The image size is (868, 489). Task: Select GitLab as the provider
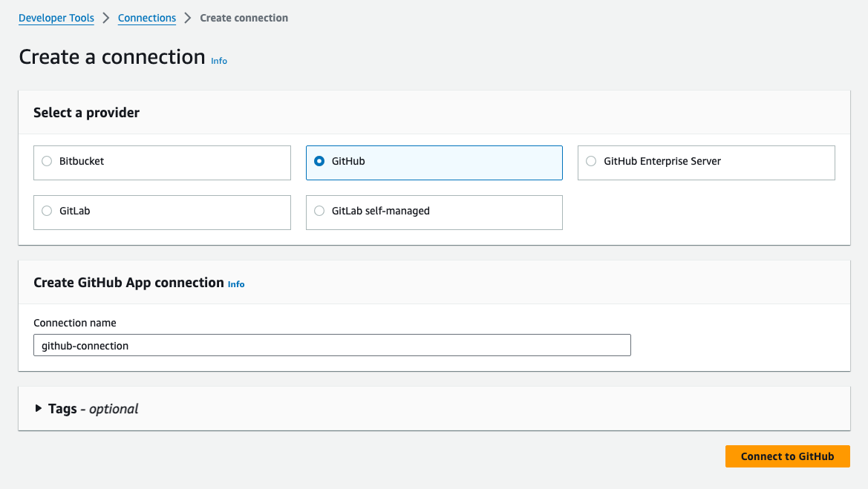[x=46, y=211]
